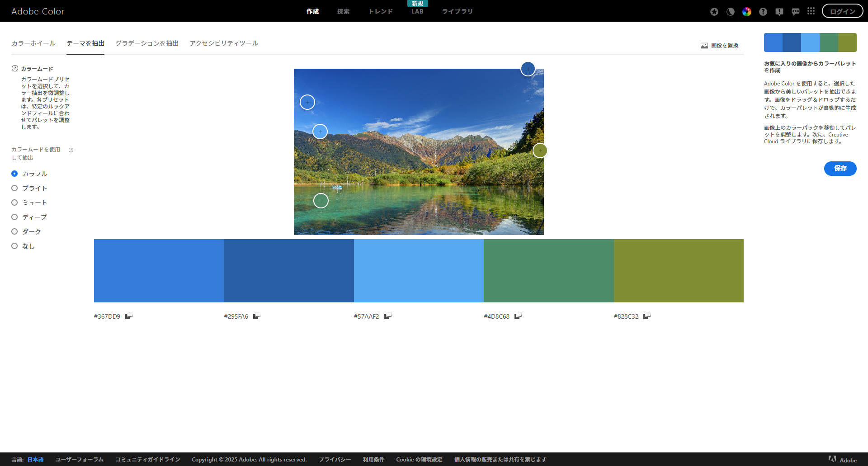Screen dimensions: 868x466
Task: Click the feedback exclamation bubble icon
Action: point(779,12)
